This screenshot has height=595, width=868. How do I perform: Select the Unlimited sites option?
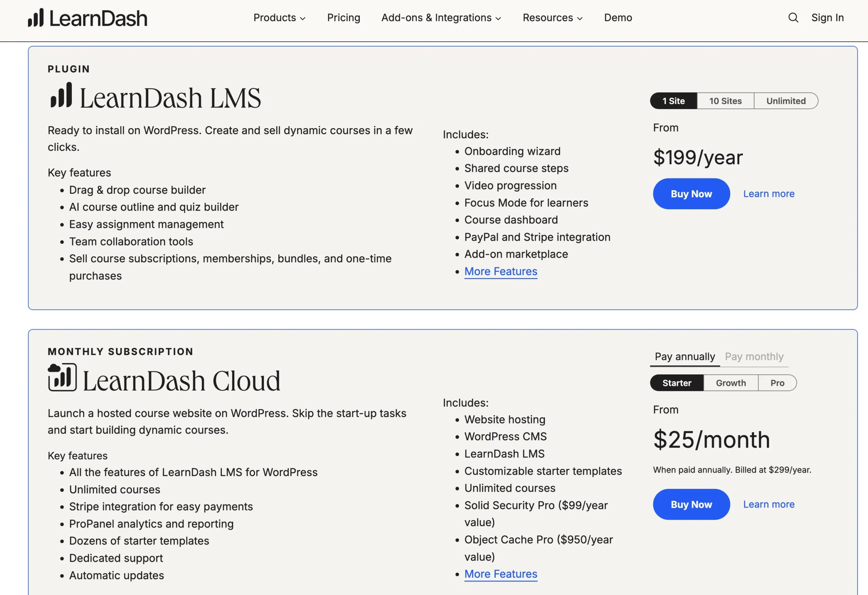786,100
